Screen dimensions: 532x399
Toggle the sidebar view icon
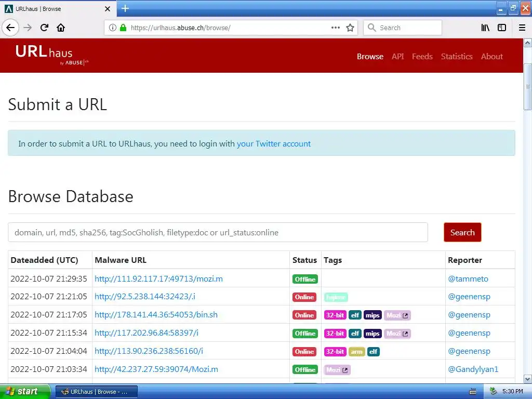[502, 28]
